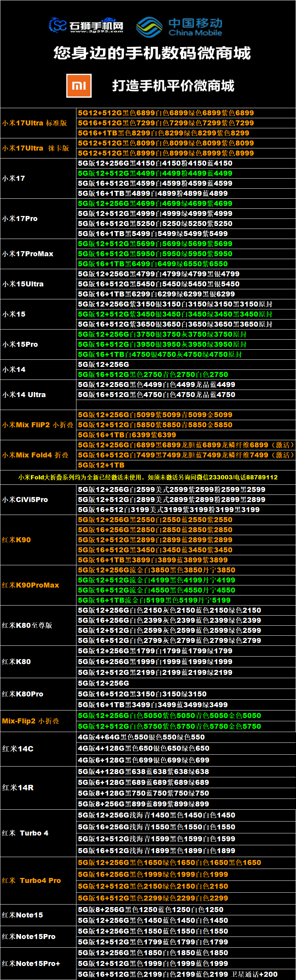Click the China Mobile swirl logo
Image resolution: width=296 pixels, height=980 pixels.
(x=149, y=27)
